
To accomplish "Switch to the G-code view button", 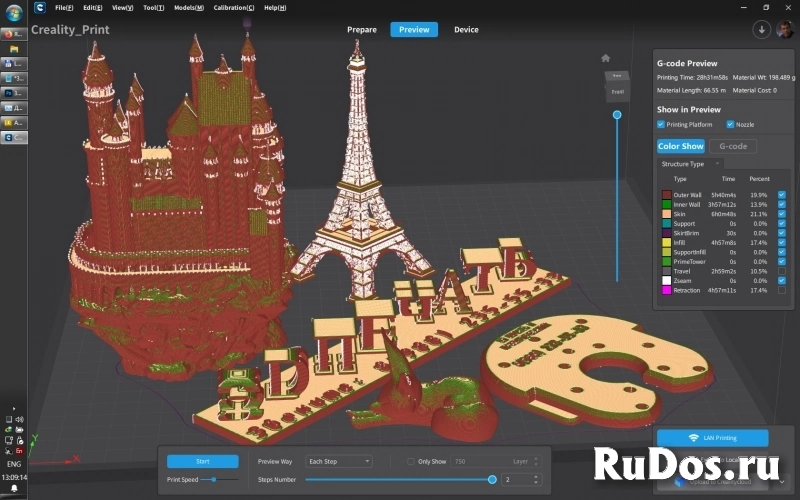I will pos(733,146).
